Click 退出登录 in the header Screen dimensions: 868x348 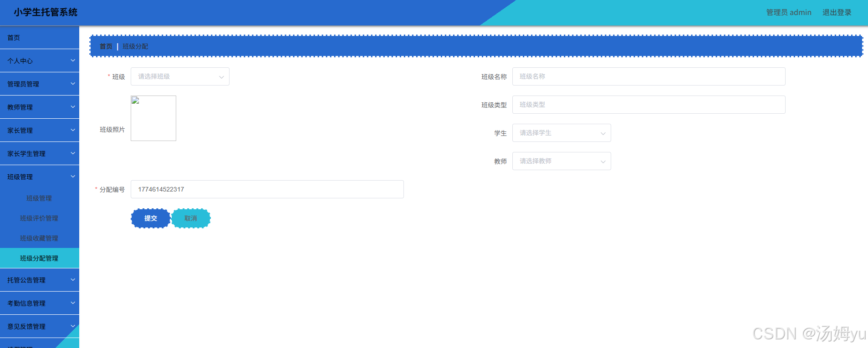(x=837, y=12)
